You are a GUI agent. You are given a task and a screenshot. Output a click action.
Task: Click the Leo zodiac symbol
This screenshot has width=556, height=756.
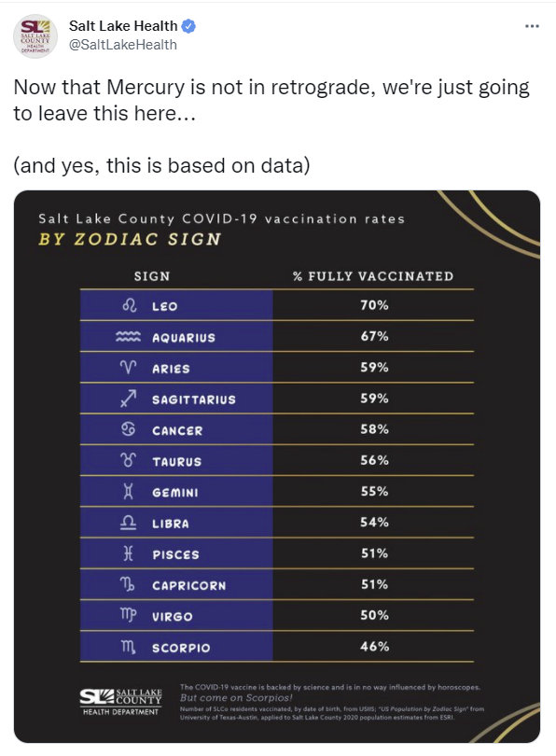click(129, 306)
